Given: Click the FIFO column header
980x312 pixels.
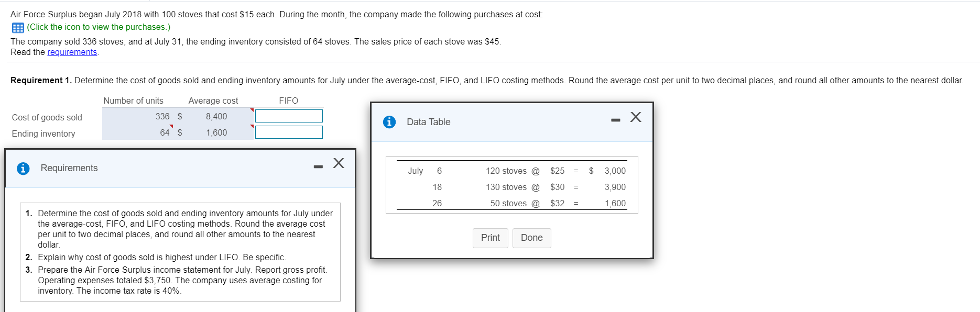Looking at the screenshot, I should (289, 101).
